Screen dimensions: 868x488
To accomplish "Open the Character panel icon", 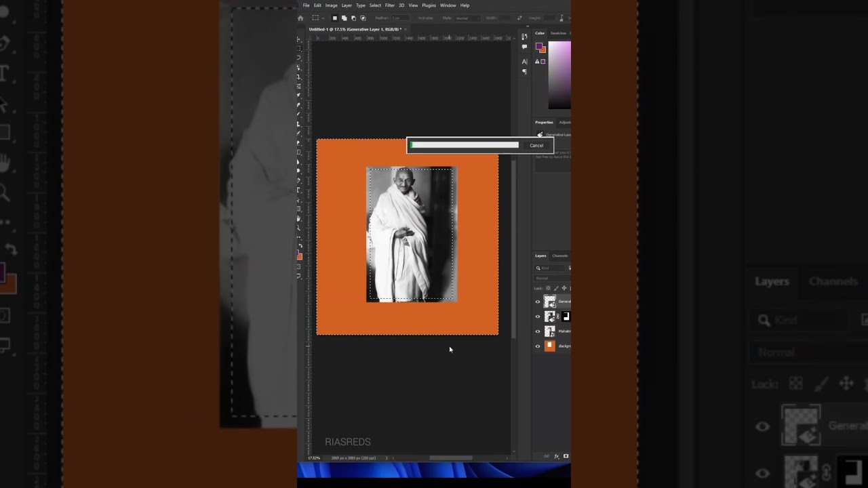I will click(x=524, y=62).
